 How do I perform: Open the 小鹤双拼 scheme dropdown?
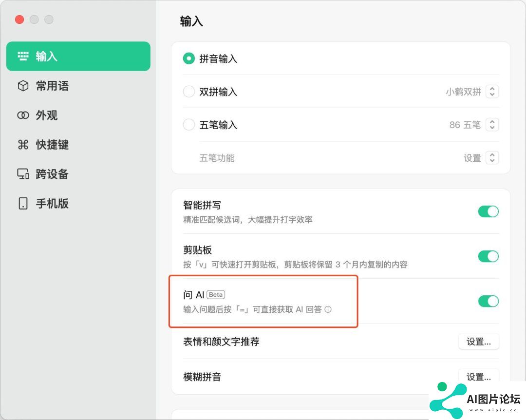click(492, 91)
